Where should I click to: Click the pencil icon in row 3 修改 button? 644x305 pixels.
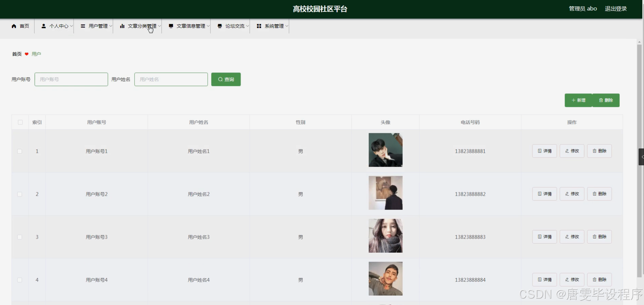(567, 237)
